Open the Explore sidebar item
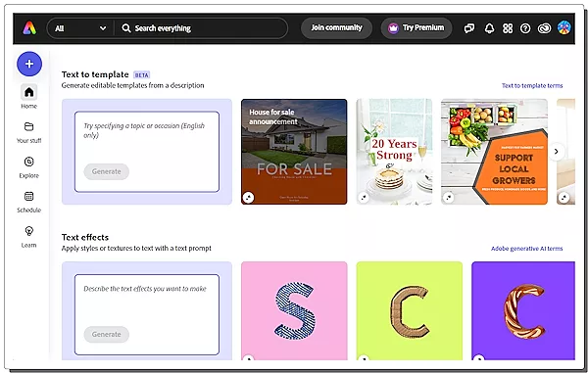 [28, 167]
